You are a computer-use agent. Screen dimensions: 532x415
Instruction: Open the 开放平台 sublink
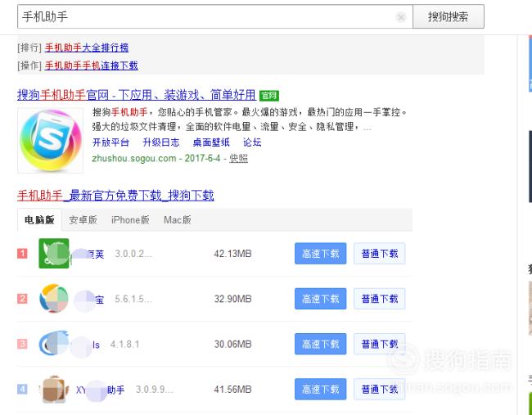[x=110, y=142]
